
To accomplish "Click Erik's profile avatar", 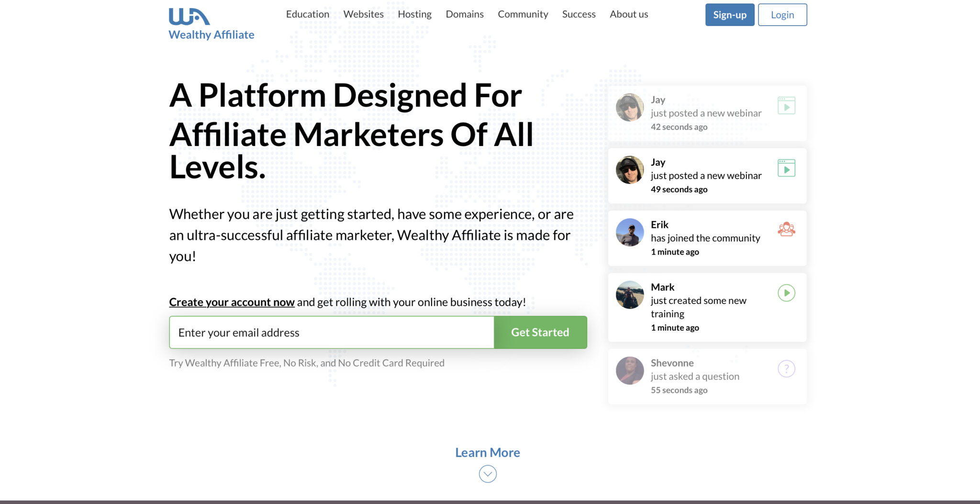I will [630, 233].
